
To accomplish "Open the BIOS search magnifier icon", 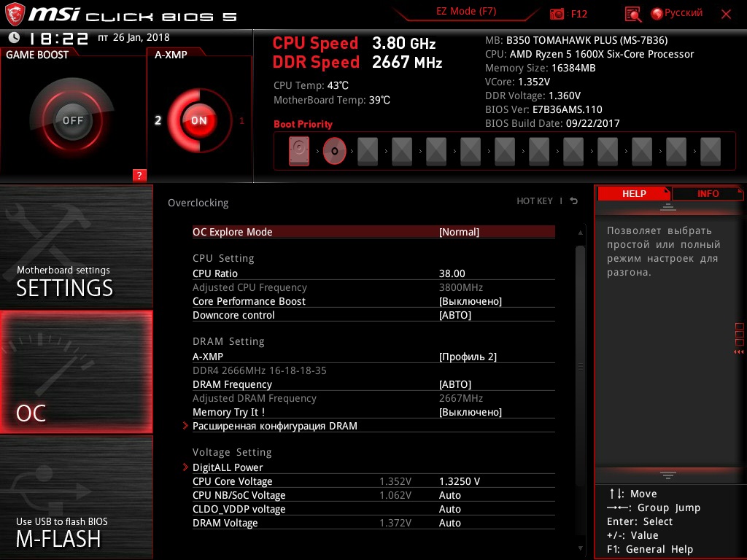I will 632,15.
